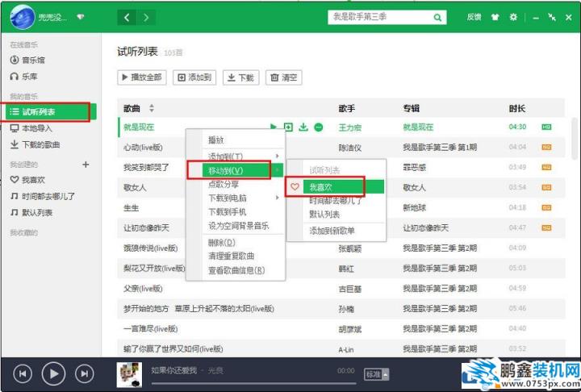Click SQ badge on 让初恋像昨天 row
This screenshot has width=581, height=392.
coord(546,227)
